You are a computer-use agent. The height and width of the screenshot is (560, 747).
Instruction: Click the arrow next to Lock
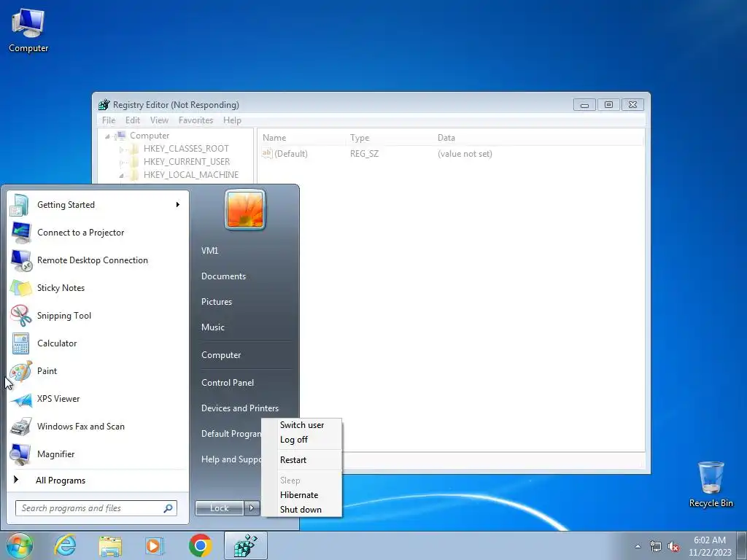[x=252, y=508]
